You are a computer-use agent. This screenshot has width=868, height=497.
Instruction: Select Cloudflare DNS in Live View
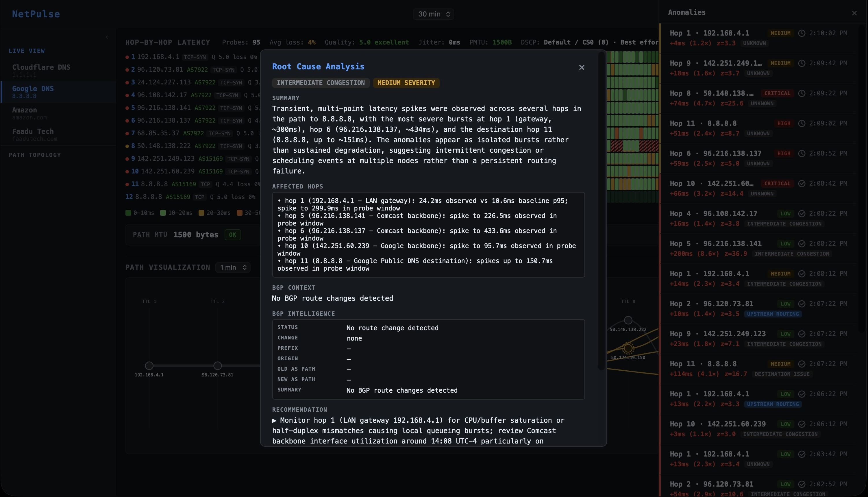tap(58, 70)
